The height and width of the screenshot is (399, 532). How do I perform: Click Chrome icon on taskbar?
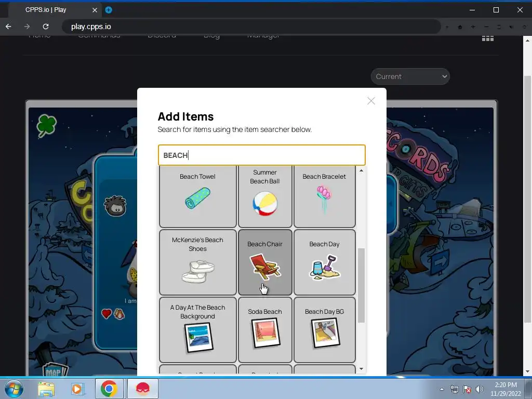(109, 389)
